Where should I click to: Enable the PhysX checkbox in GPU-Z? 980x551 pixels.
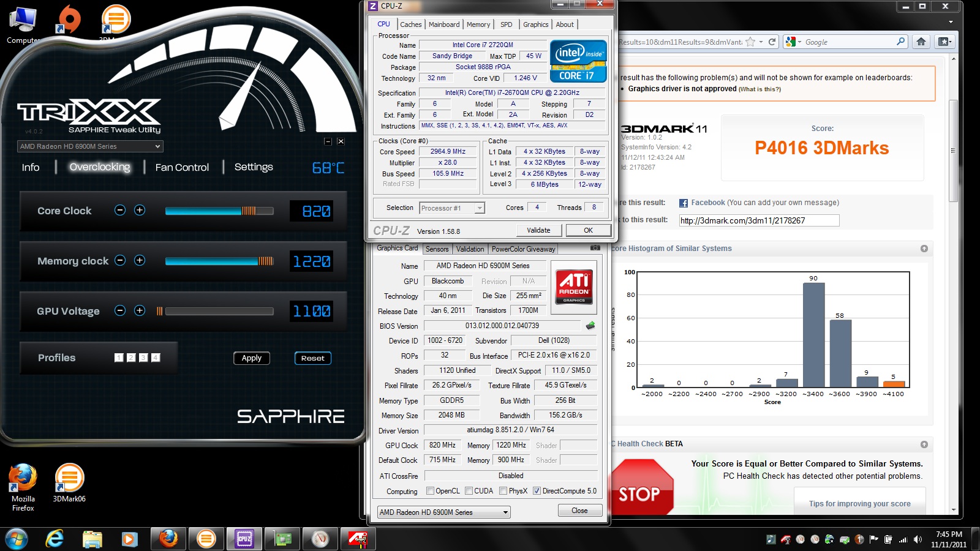[503, 491]
